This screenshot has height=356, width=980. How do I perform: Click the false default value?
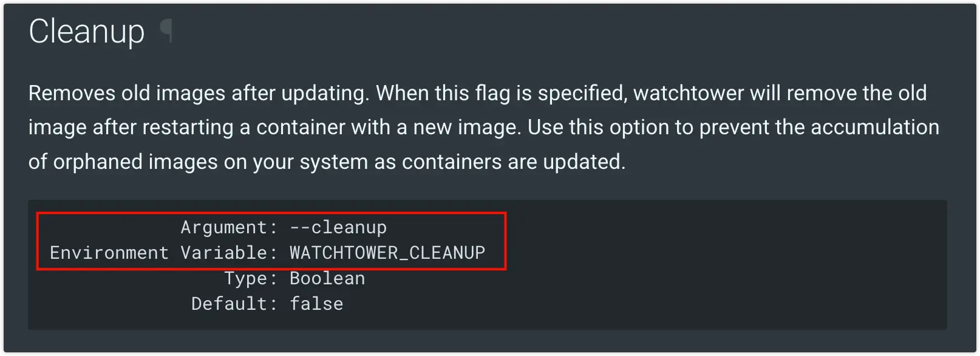(316, 304)
